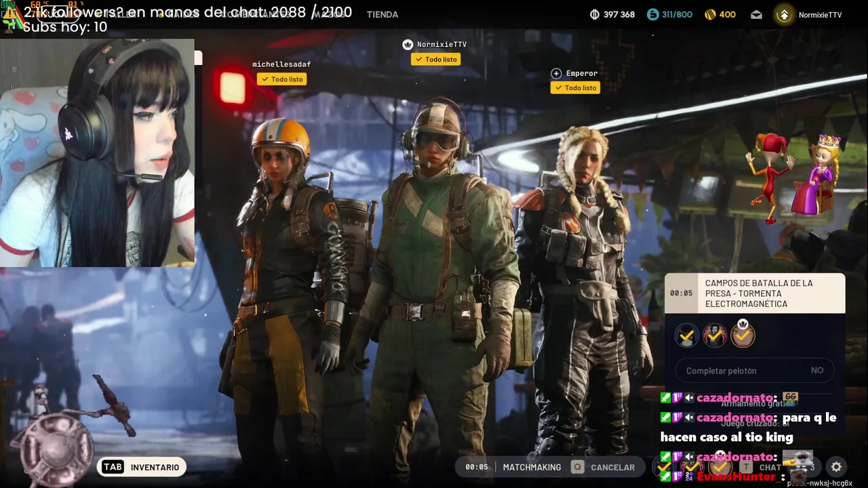This screenshot has width=868, height=488.
Task: Click second squad avatar in matchmaking panel
Action: pyautogui.click(x=714, y=335)
